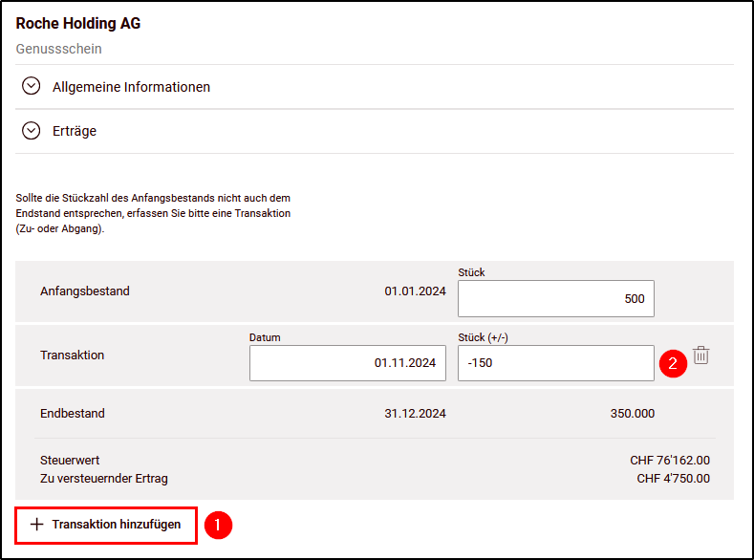Viewport: 754px width, 560px height.
Task: Expand the Erträge section
Action: point(32,131)
